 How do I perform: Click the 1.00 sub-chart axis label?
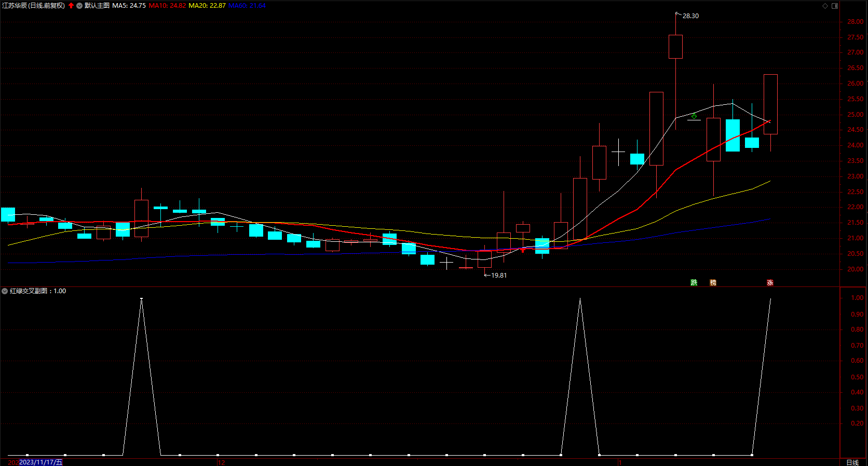coord(857,298)
